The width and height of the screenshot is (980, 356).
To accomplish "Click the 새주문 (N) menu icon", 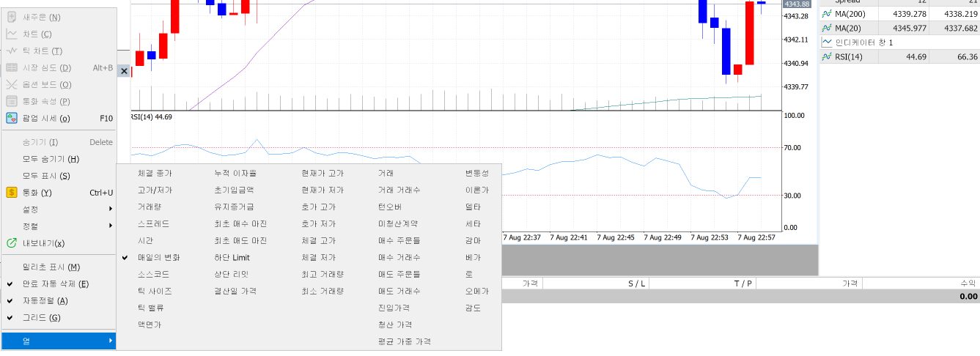I will (12, 17).
